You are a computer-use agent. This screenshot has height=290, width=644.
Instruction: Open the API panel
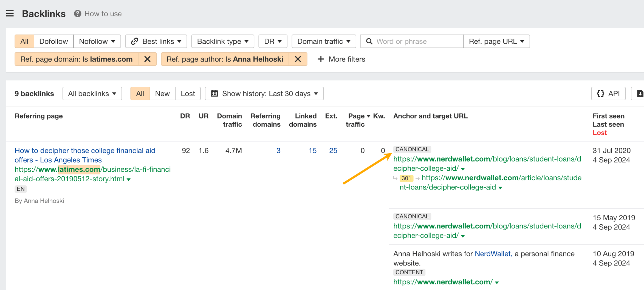(x=608, y=93)
